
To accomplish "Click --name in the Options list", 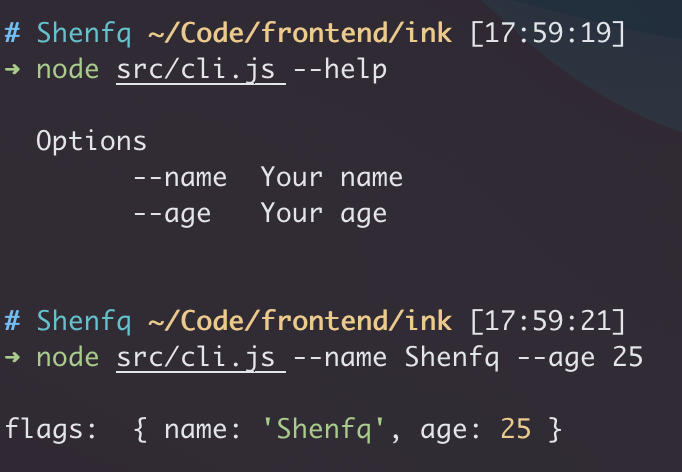I will [180, 178].
